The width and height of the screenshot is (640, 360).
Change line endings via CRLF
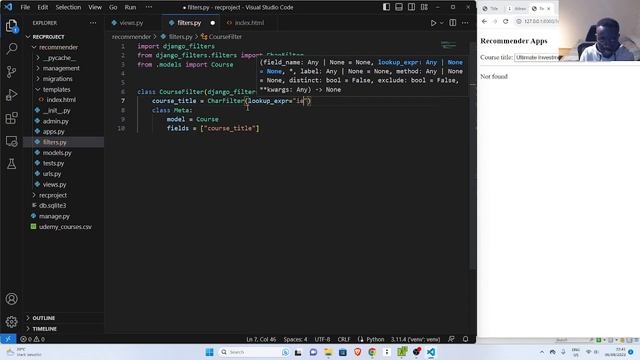[344, 339]
